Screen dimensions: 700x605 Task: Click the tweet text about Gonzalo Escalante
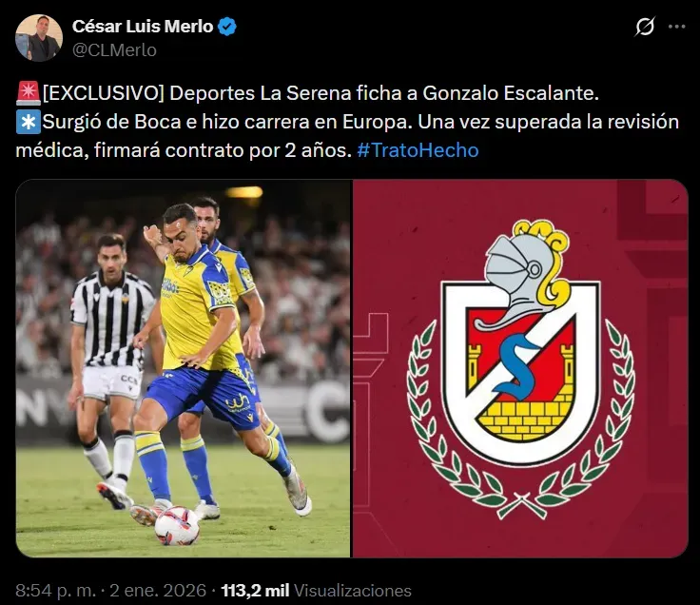pos(347,122)
